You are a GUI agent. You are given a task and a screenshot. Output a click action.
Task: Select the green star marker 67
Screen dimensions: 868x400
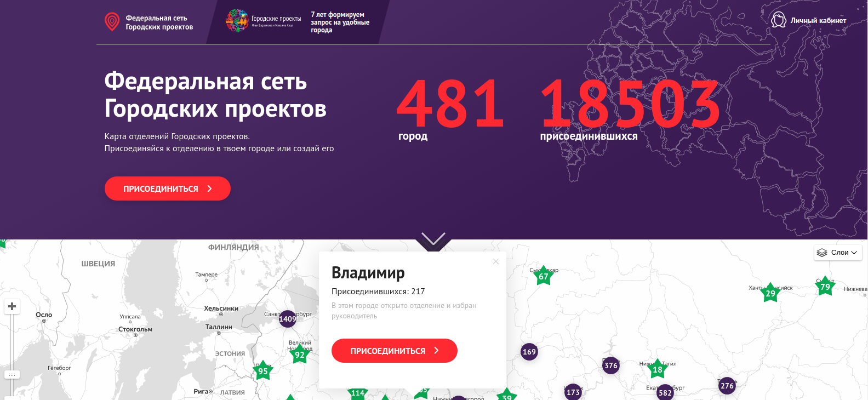[x=544, y=276]
